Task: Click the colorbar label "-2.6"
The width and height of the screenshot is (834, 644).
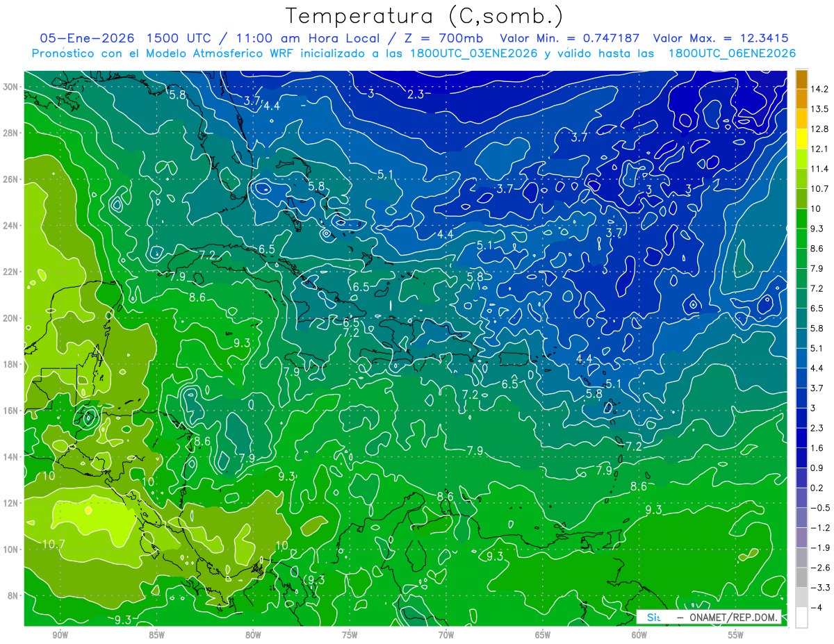Action: [819, 568]
